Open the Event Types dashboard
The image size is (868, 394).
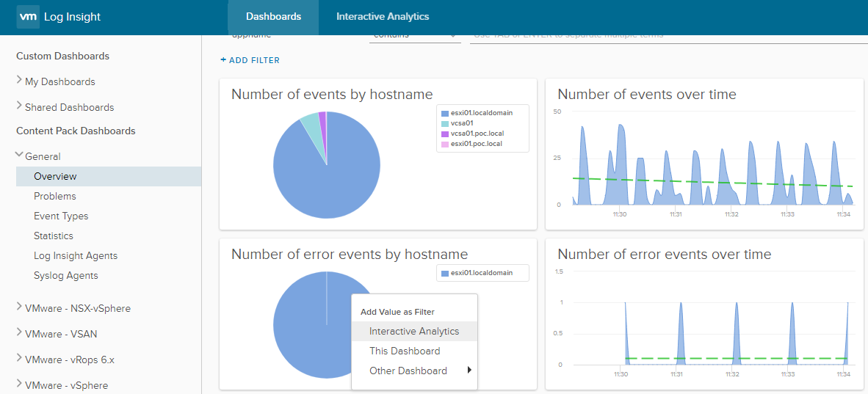61,216
